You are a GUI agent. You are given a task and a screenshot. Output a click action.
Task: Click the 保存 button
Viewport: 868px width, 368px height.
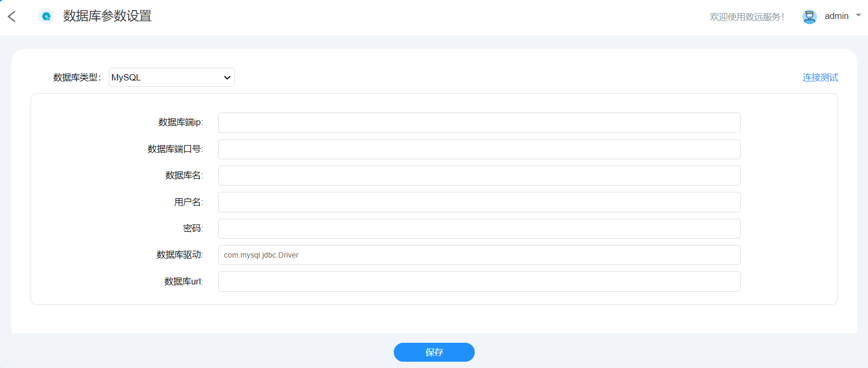(x=434, y=352)
